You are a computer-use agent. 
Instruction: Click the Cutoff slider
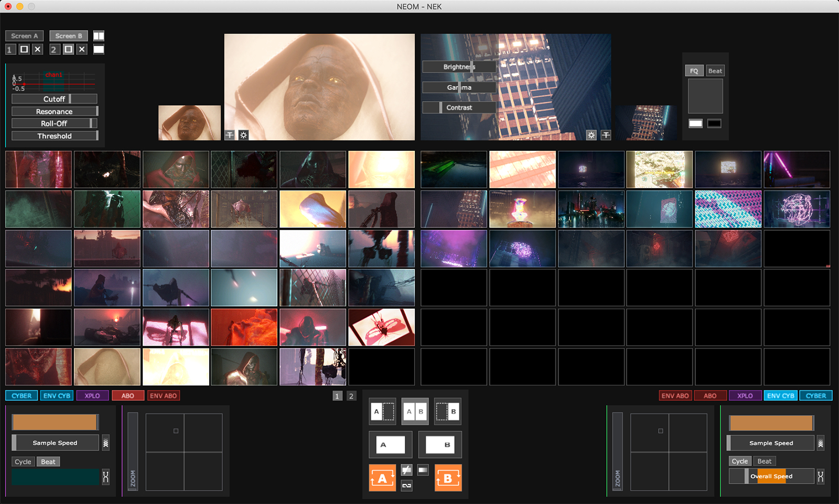54,99
